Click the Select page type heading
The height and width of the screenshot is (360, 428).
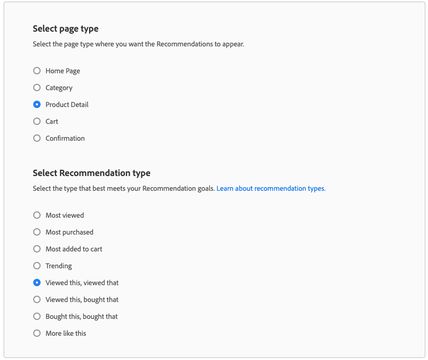(x=66, y=29)
